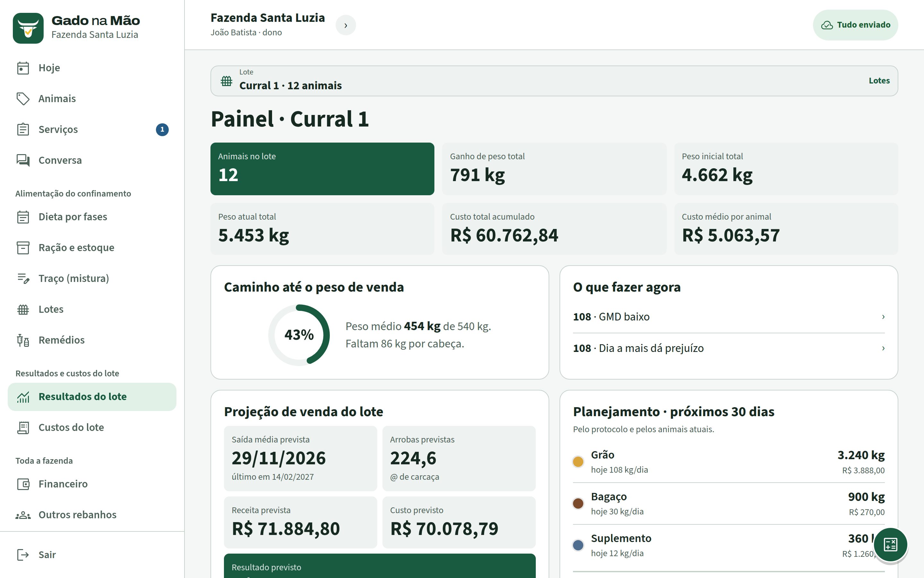Click the Animais tag icon
This screenshot has height=578, width=924.
click(x=23, y=99)
